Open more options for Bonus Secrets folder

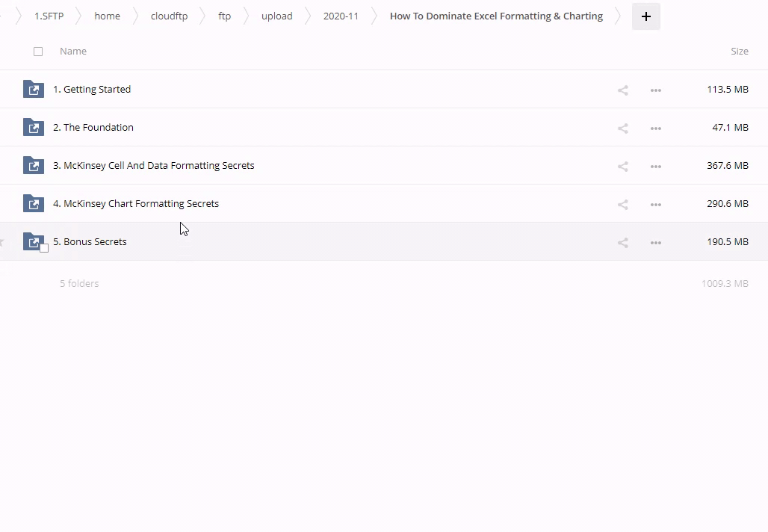[655, 243]
